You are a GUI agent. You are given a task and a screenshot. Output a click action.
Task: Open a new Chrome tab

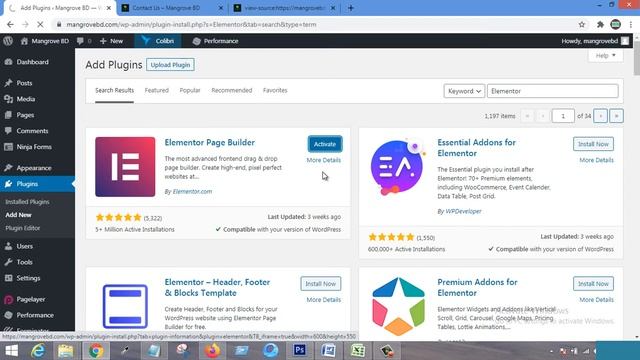(351, 8)
